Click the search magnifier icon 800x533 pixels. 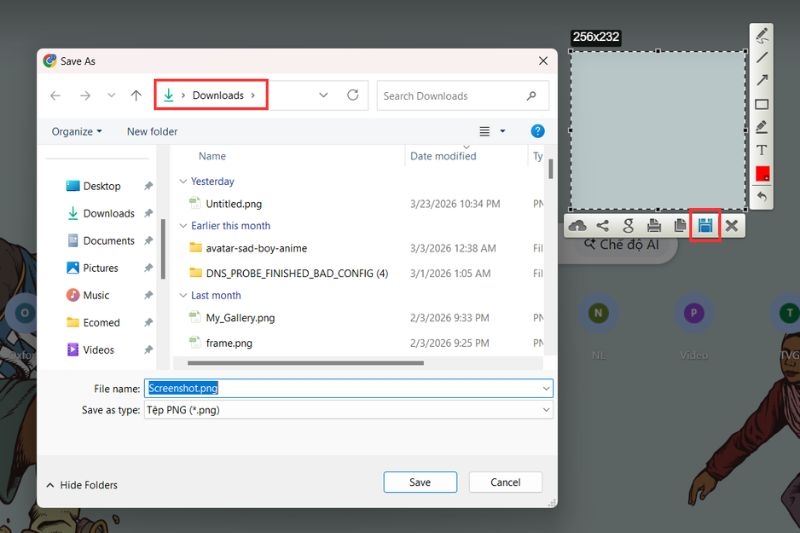[x=531, y=96]
